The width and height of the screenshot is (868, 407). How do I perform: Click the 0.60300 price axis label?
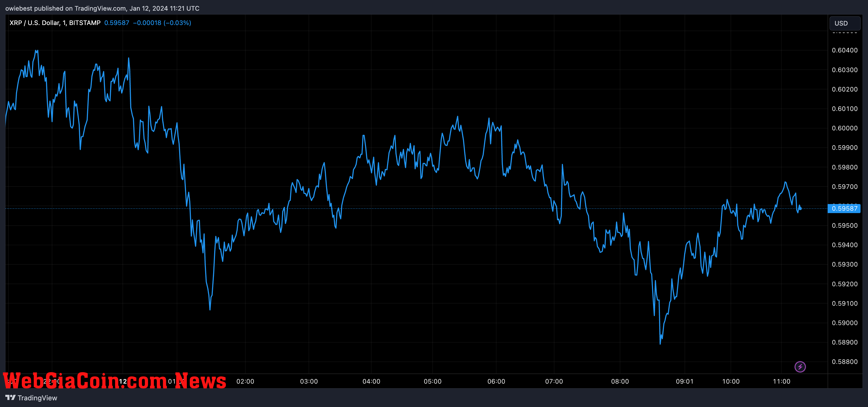tap(845, 70)
